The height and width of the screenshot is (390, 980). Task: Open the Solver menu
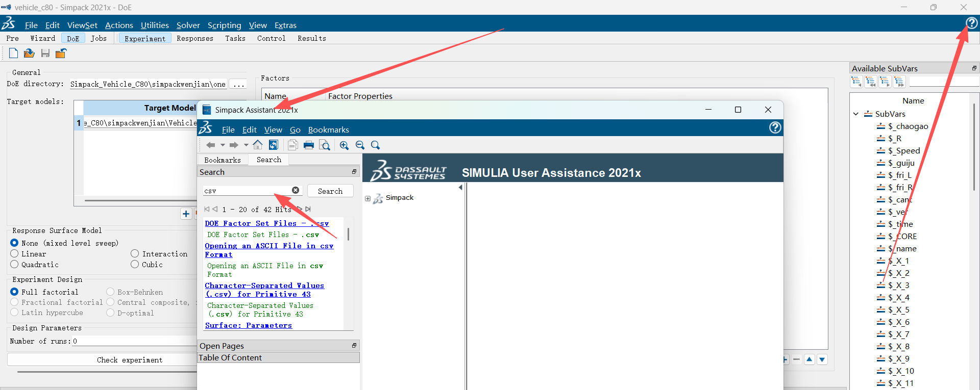coord(188,25)
